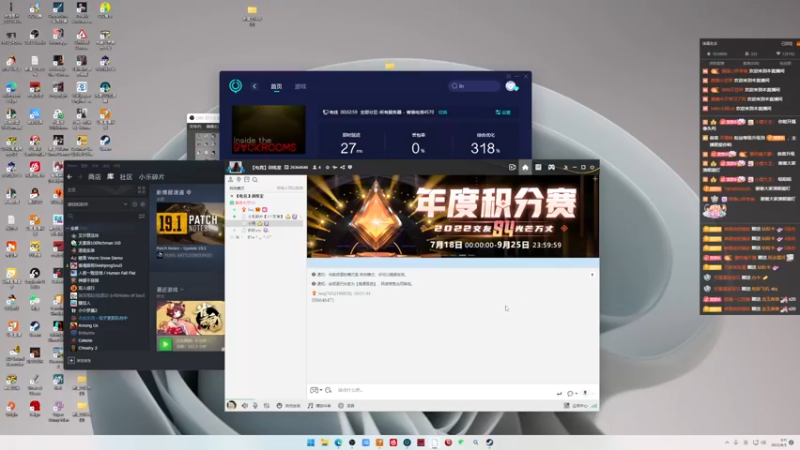The width and height of the screenshot is (800, 450).
Task: Open the gamepad icon in YY title bar
Action: pyautogui.click(x=552, y=167)
